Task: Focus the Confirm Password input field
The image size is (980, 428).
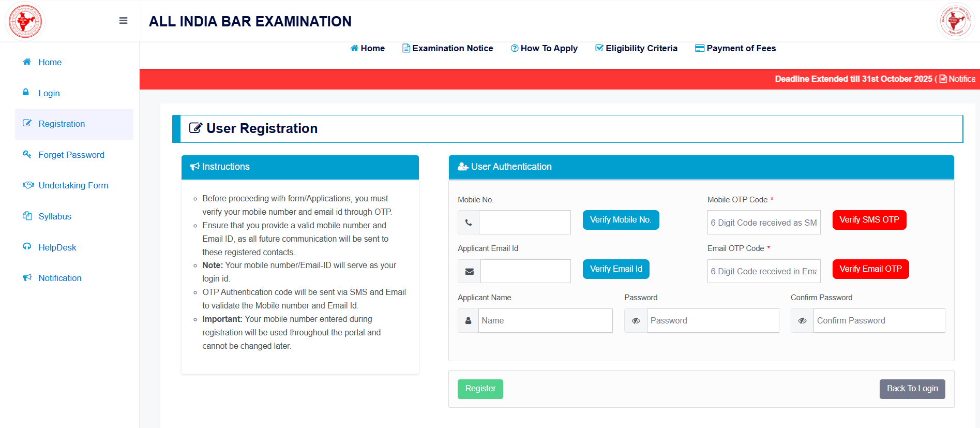Action: [x=879, y=321]
